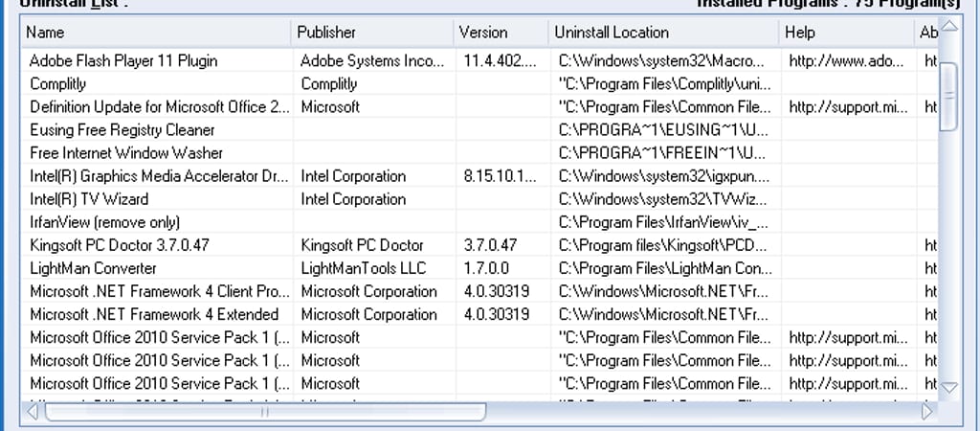Click the horizontal scrollbar thumb
This screenshot has width=980, height=431.
click(263, 411)
